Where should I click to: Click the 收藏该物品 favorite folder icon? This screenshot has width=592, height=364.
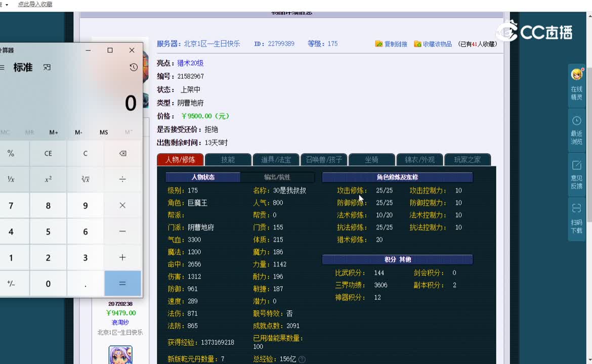pyautogui.click(x=417, y=43)
